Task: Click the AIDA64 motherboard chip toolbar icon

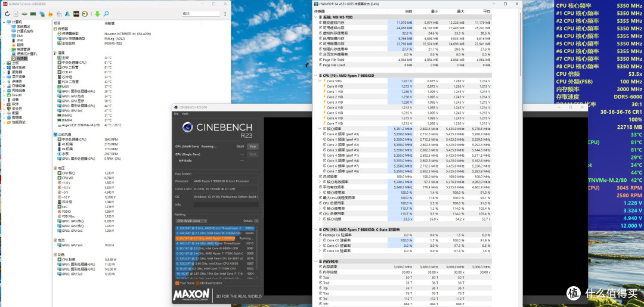Action: 24,14
